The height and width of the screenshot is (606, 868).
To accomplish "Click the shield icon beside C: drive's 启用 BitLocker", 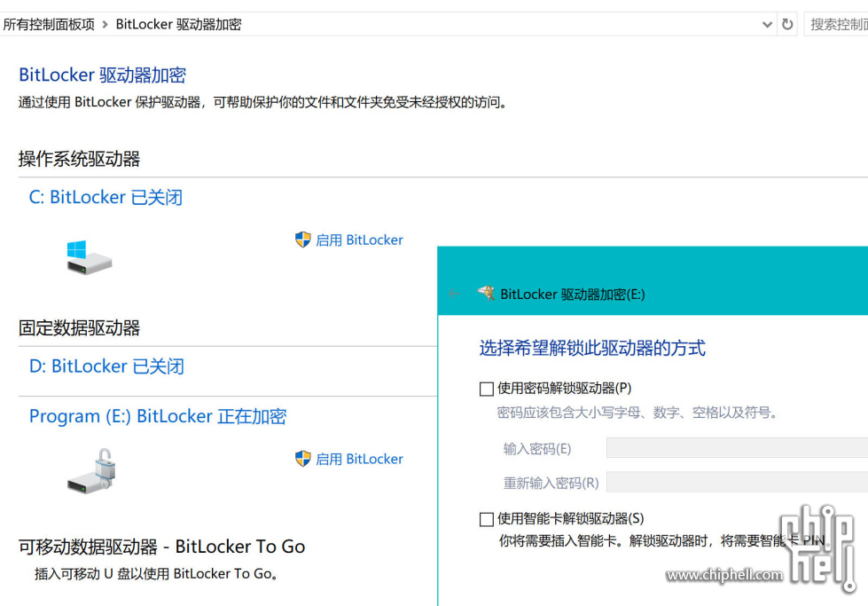I will (x=303, y=240).
